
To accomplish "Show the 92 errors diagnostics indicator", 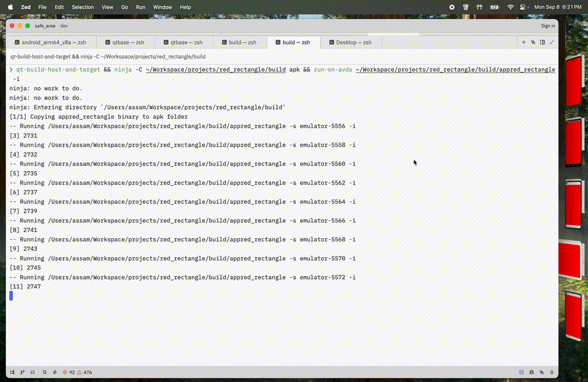I will click(69, 372).
